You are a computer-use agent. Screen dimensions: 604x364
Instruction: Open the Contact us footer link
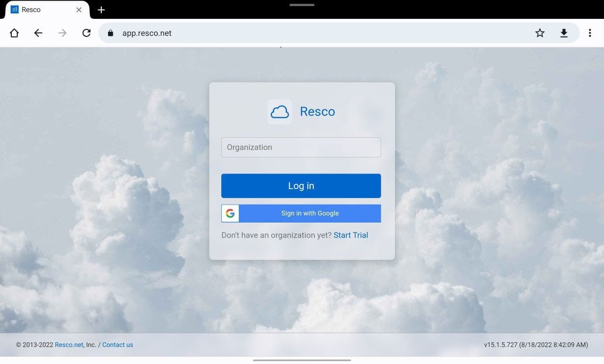click(x=117, y=345)
